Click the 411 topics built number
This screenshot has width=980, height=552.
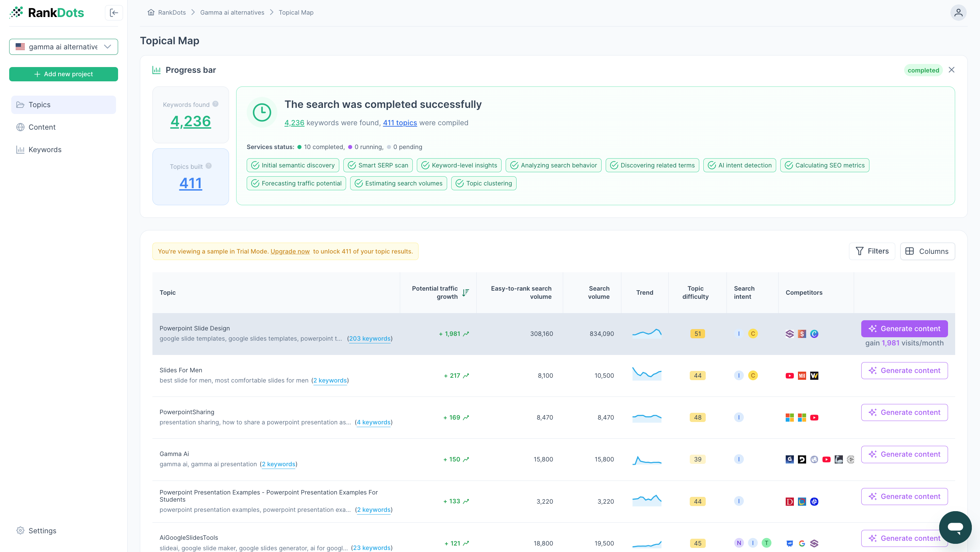pos(190,183)
